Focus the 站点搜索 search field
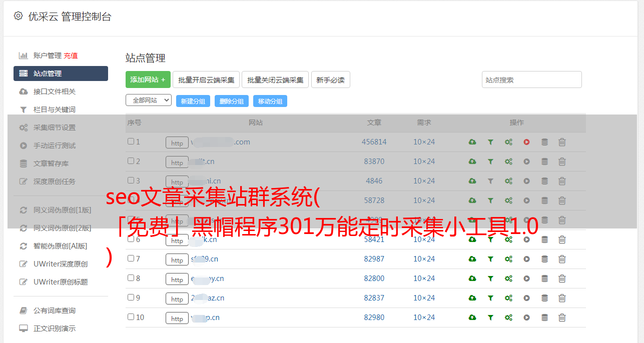Image resolution: width=644 pixels, height=343 pixels. click(x=532, y=79)
